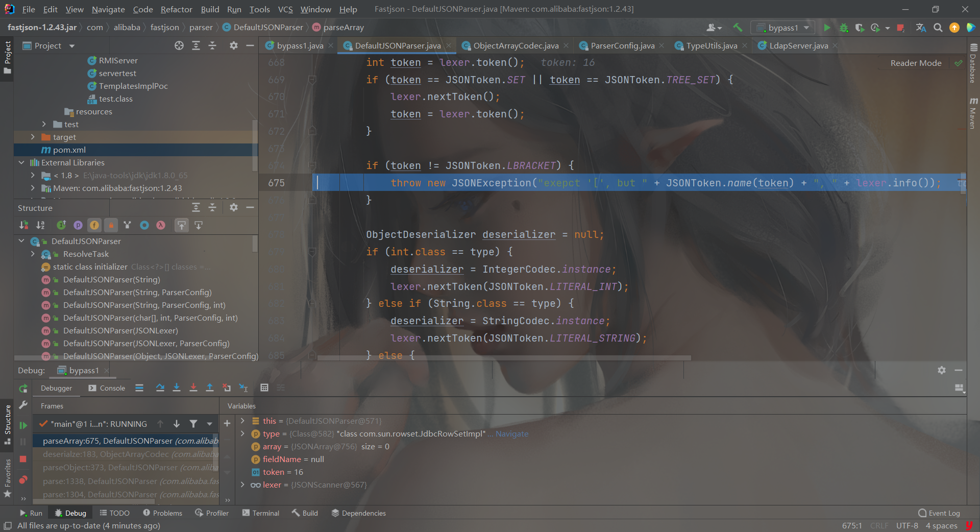Toggle Reader Mode in the editor

(x=916, y=63)
